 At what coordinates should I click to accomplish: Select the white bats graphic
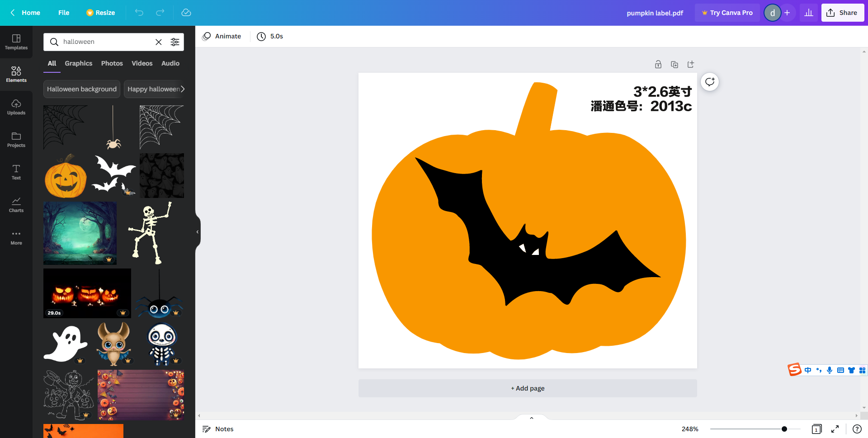114,175
